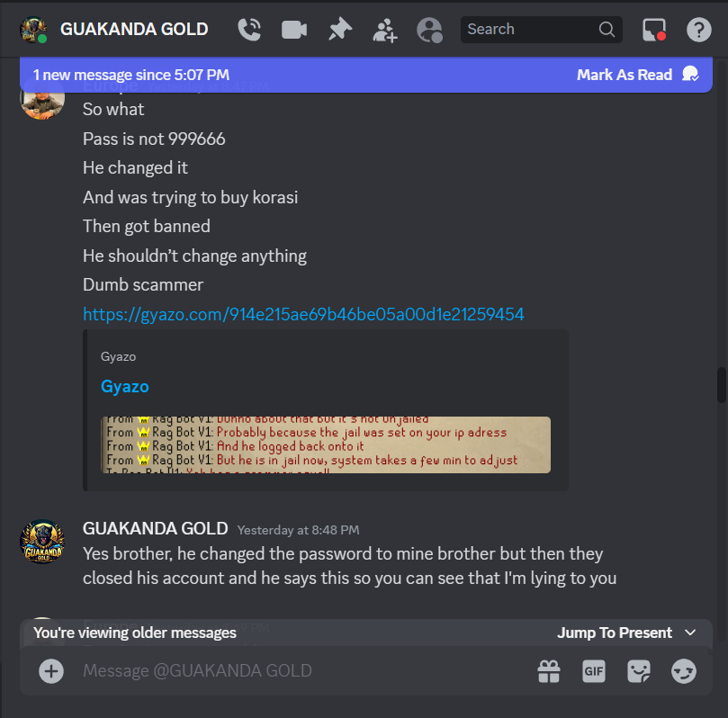Start a voice call with GUAKANDA GOLD
The height and width of the screenshot is (718, 728).
pos(249,30)
